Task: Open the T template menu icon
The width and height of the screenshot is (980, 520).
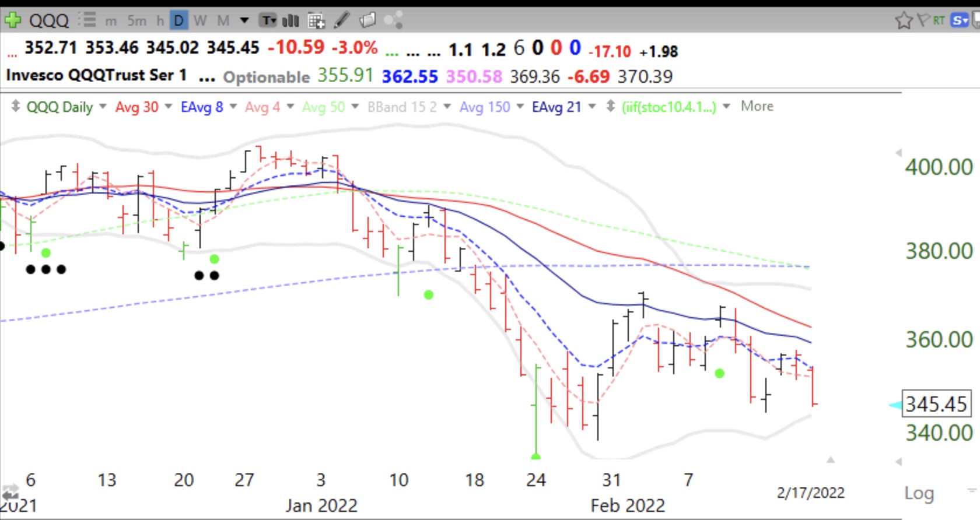Action: [268, 21]
